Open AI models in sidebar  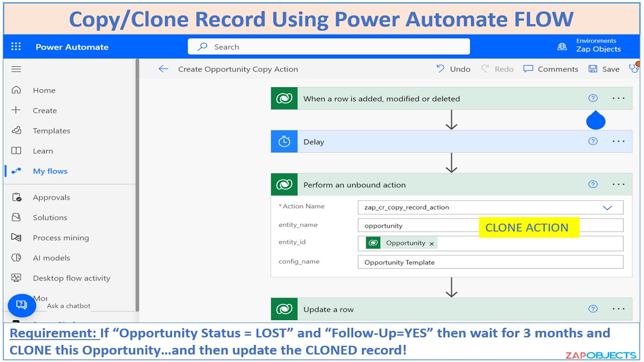point(51,258)
